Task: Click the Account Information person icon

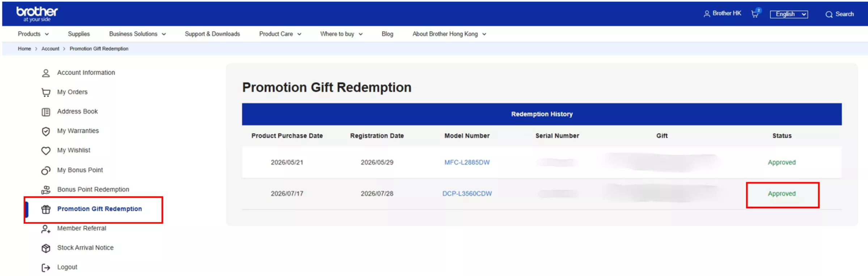Action: tap(46, 73)
